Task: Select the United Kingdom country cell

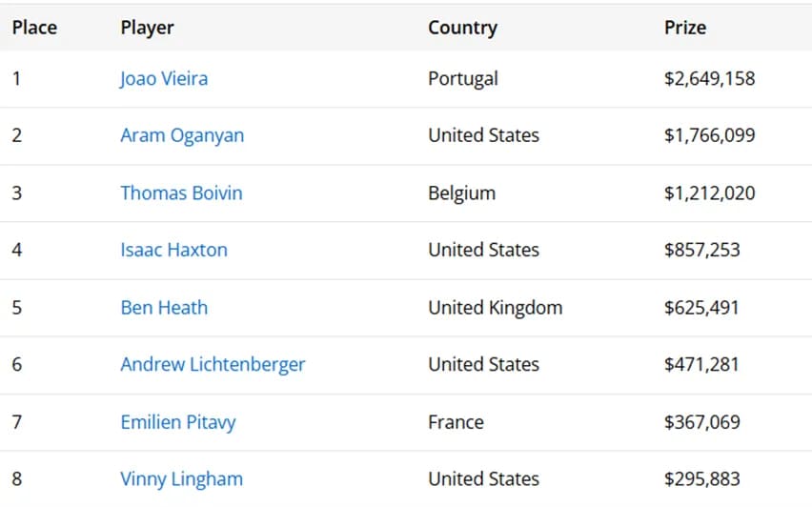Action: coord(495,308)
